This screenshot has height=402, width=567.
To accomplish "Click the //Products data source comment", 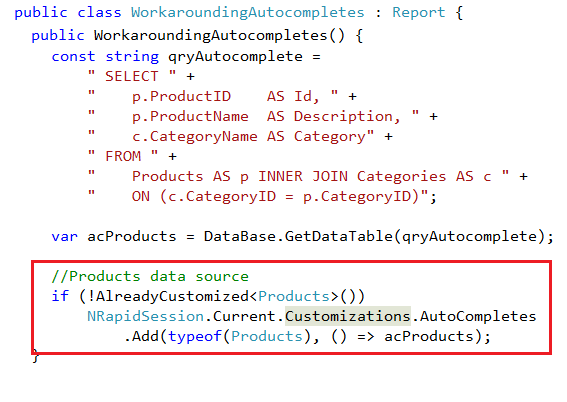I will click(x=150, y=277).
